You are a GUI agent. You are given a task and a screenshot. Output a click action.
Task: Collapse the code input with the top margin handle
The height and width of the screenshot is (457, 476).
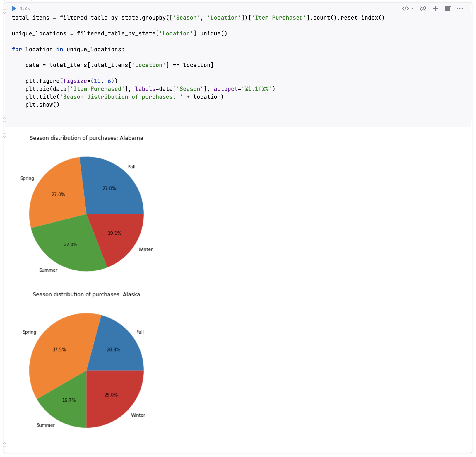point(4,11)
